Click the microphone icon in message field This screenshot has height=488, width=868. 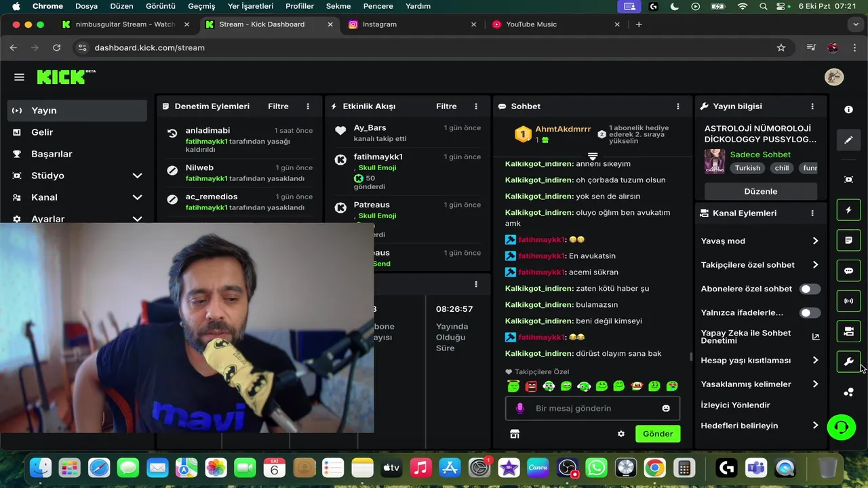click(520, 408)
